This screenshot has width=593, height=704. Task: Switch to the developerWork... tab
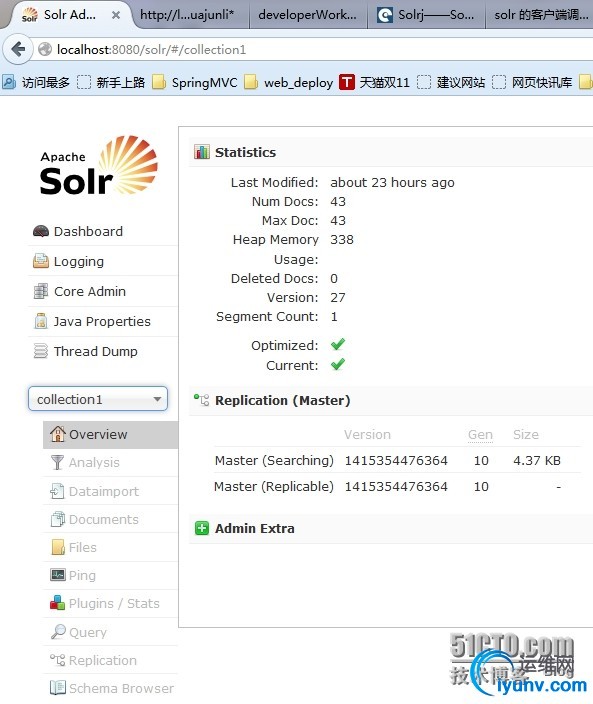pos(308,15)
